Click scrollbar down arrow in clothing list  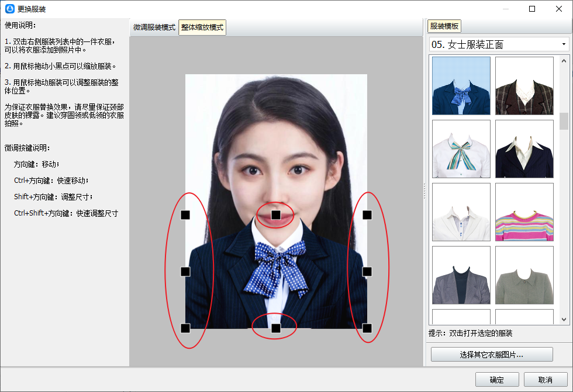tap(564, 320)
